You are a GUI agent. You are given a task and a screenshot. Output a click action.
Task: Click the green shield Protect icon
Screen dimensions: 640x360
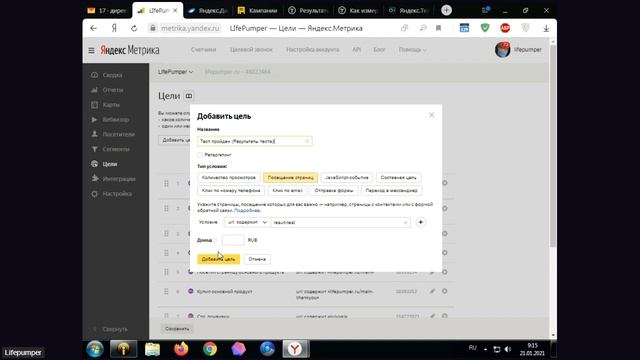click(x=485, y=28)
